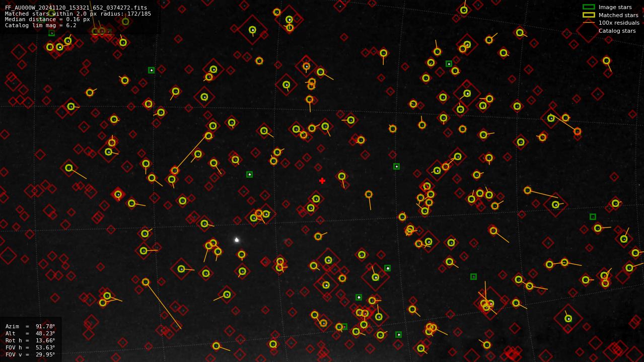This screenshot has width=644, height=362.
Task: Click the 'Rot h = 13.66°' readout
Action: (30, 340)
